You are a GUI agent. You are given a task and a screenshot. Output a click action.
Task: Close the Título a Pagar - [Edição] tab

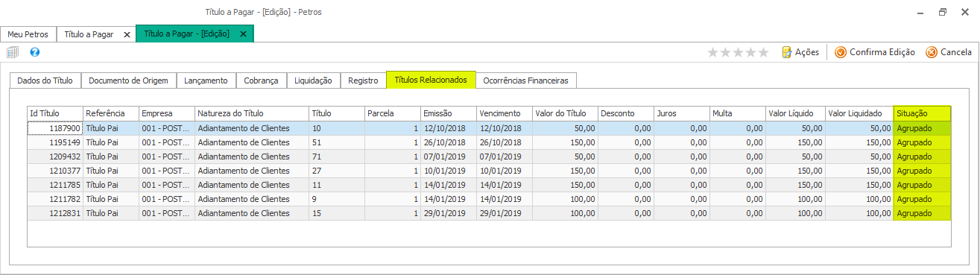[x=243, y=34]
